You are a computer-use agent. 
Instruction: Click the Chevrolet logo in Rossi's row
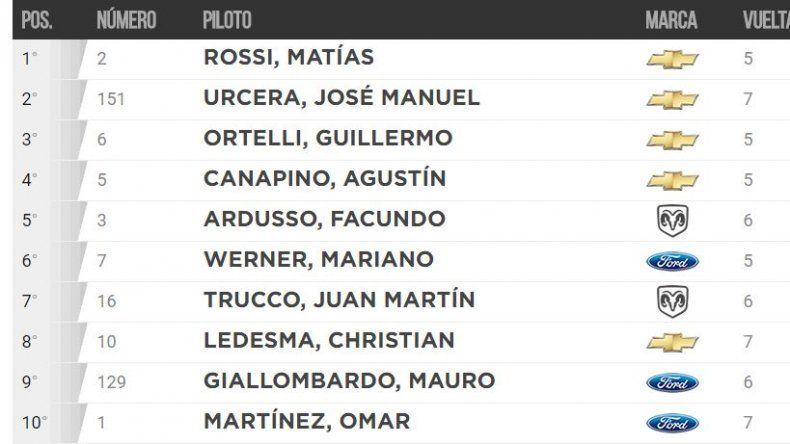[672, 59]
